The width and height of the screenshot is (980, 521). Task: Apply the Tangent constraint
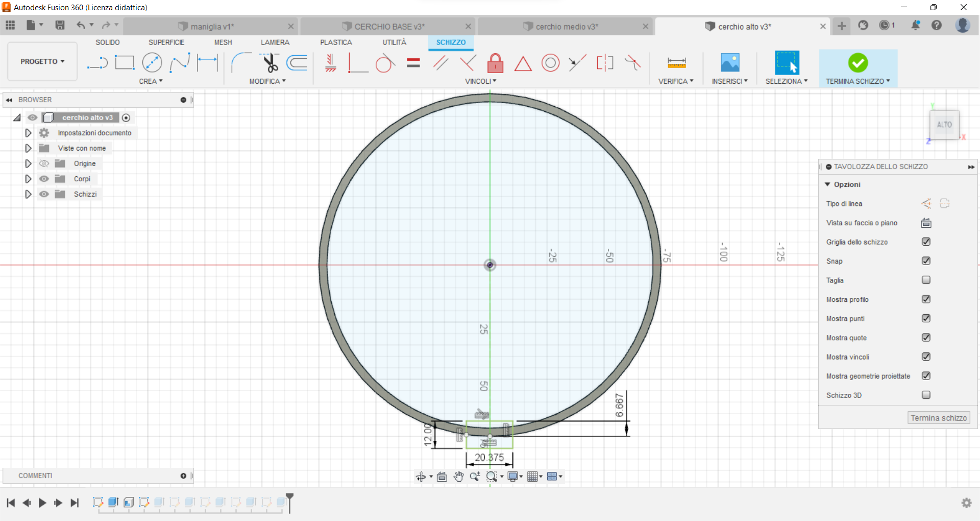[385, 63]
